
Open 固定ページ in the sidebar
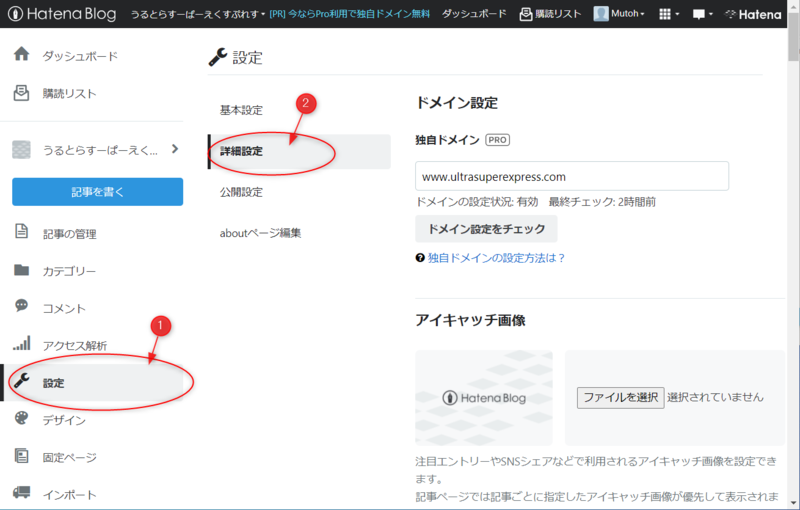coord(69,457)
